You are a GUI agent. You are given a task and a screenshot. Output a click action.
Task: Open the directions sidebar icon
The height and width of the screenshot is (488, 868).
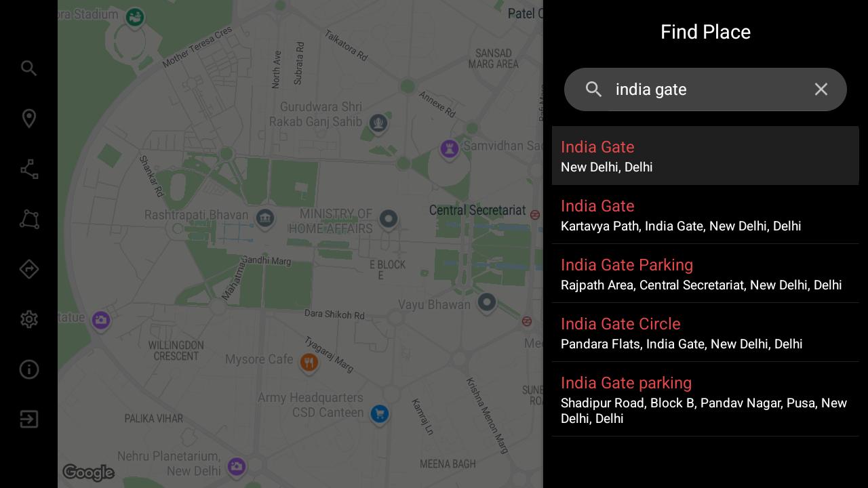pyautogui.click(x=28, y=269)
